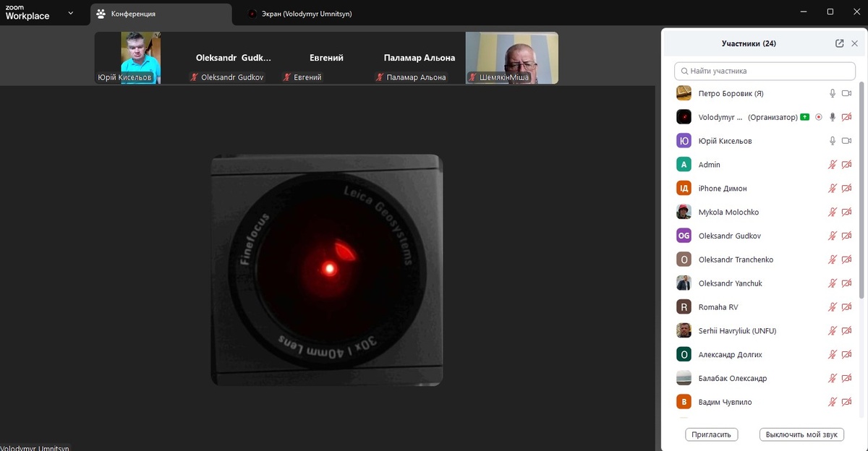
Task: Click Volodymyr's screen share green icon
Action: point(804,117)
